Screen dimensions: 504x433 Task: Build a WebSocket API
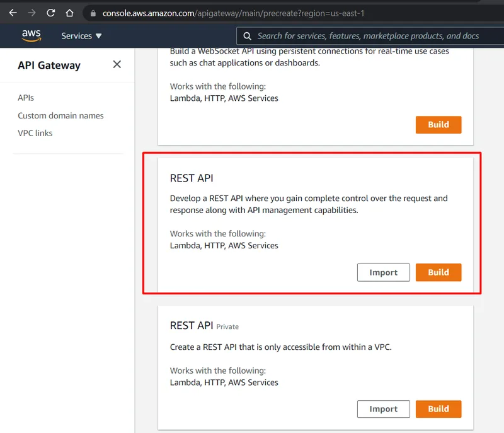click(x=438, y=125)
